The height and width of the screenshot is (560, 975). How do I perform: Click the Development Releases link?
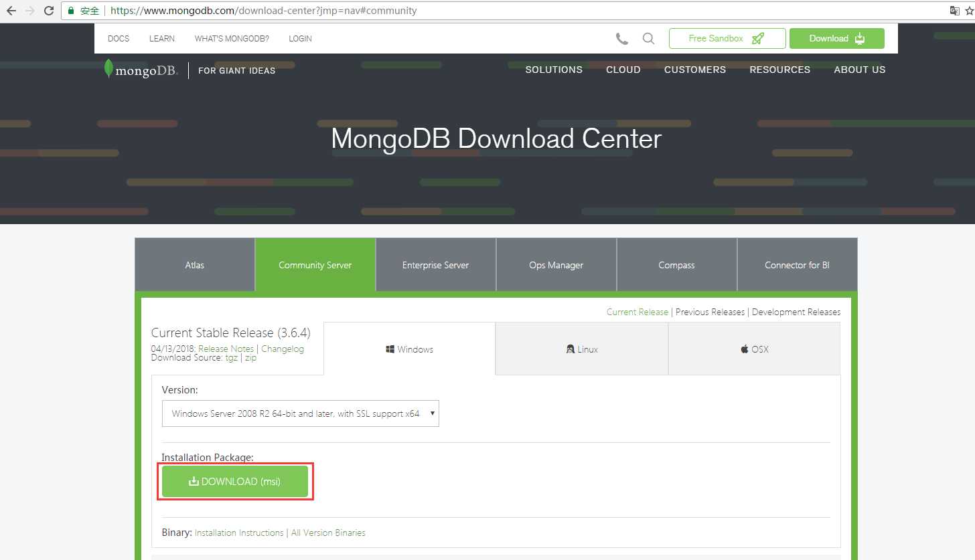pos(796,312)
